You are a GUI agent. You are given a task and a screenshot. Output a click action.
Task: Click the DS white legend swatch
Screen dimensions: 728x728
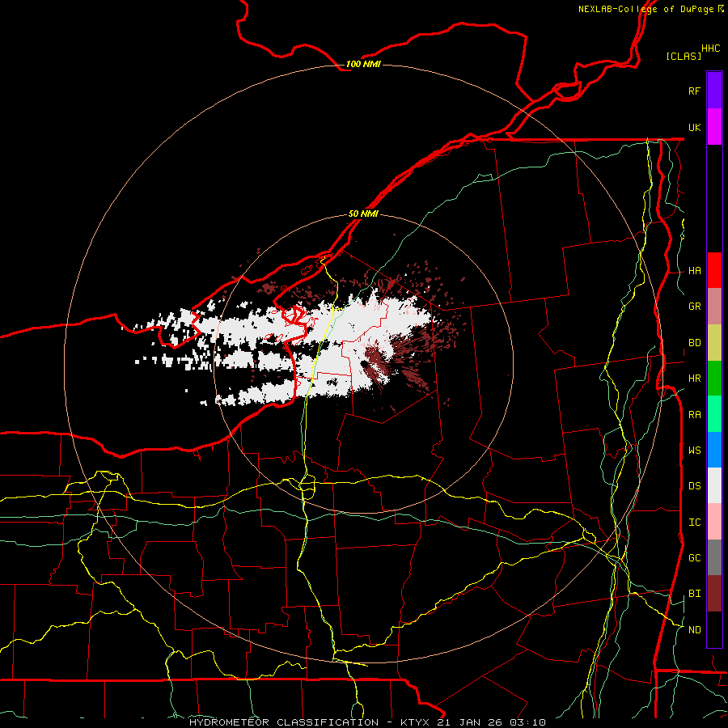coord(714,485)
